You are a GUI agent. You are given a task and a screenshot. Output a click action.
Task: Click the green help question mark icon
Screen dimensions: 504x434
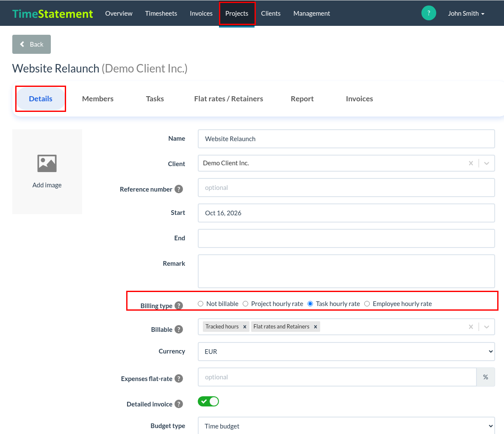tap(429, 13)
